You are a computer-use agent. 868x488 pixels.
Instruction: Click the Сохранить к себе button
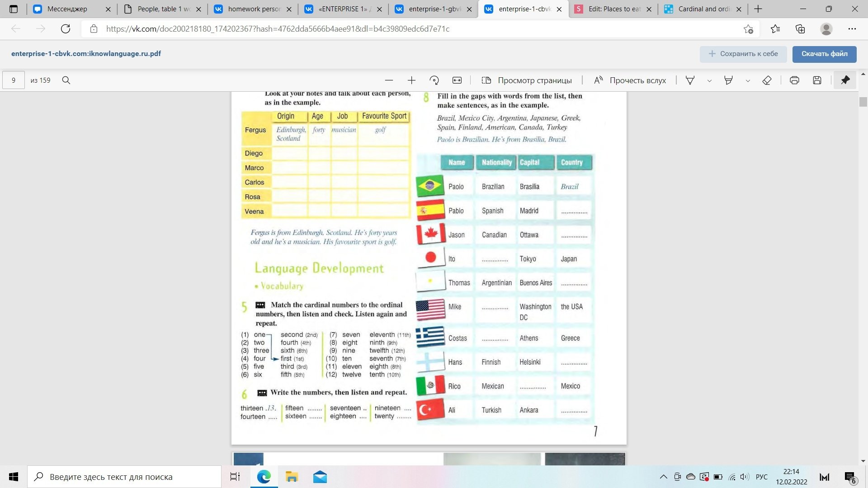(x=743, y=54)
